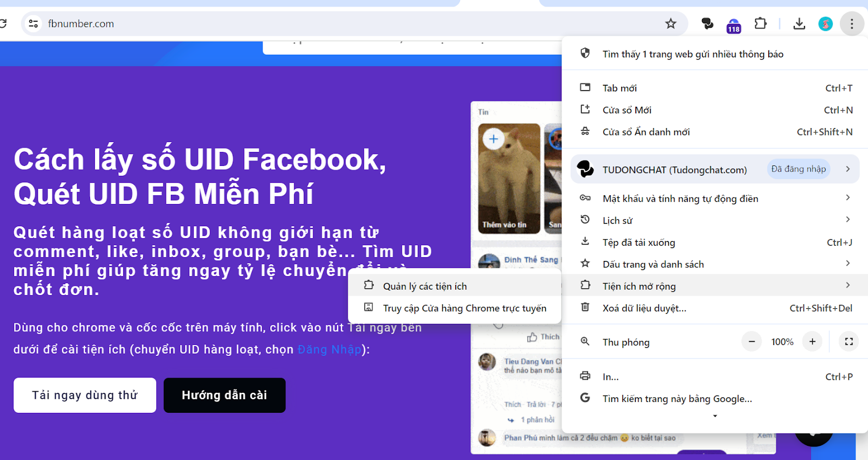Screen dimensions: 868x460
Task: Expand the password and autofill submenu arrow
Action: point(848,198)
